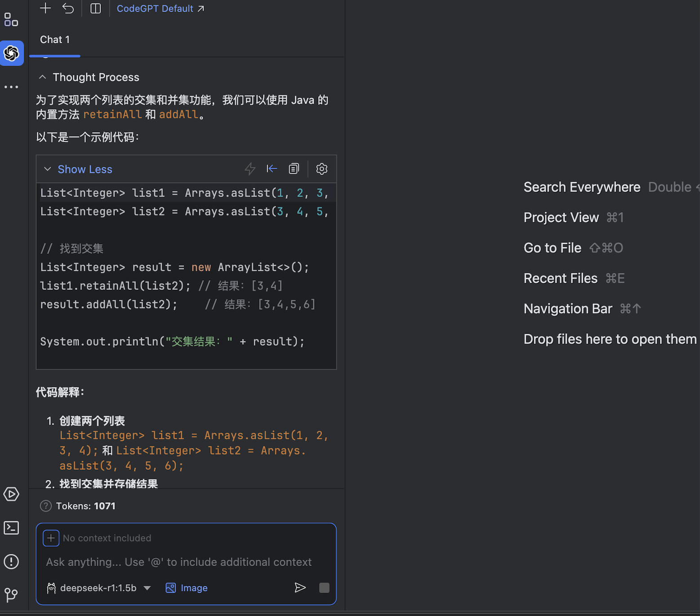The height and width of the screenshot is (616, 700).
Task: Open the structure tool window icon in sidebar
Action: 11,20
